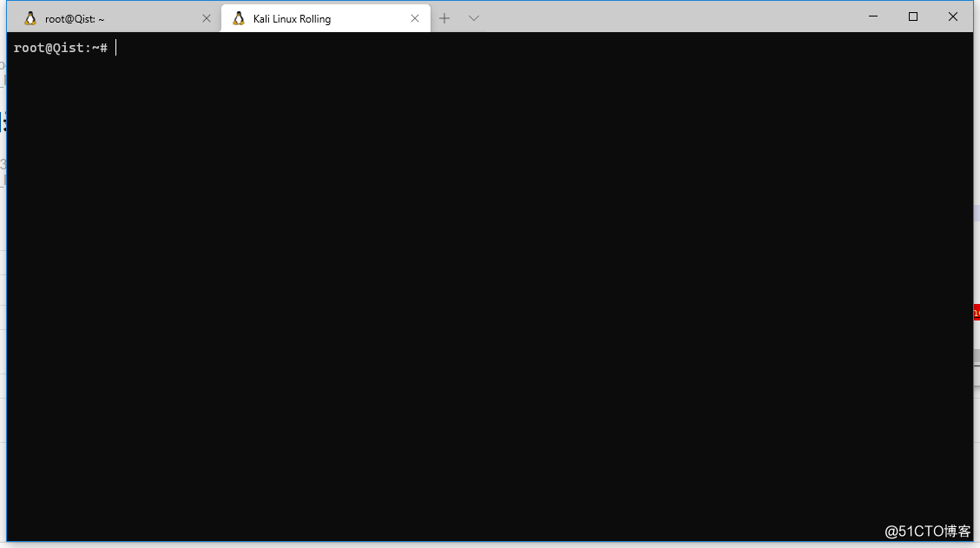Viewport: 980px width, 548px height.
Task: Maximize the terminal window
Action: pyautogui.click(x=913, y=17)
